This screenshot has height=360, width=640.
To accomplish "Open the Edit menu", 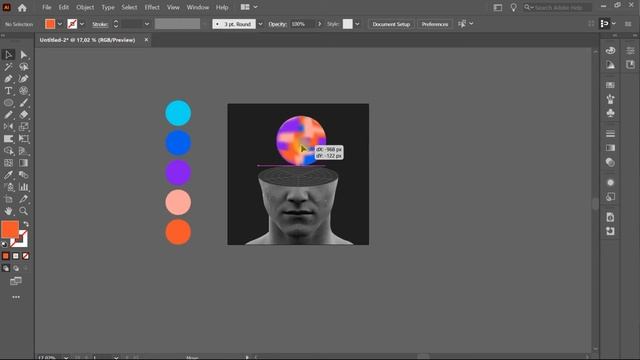I will [x=63, y=7].
